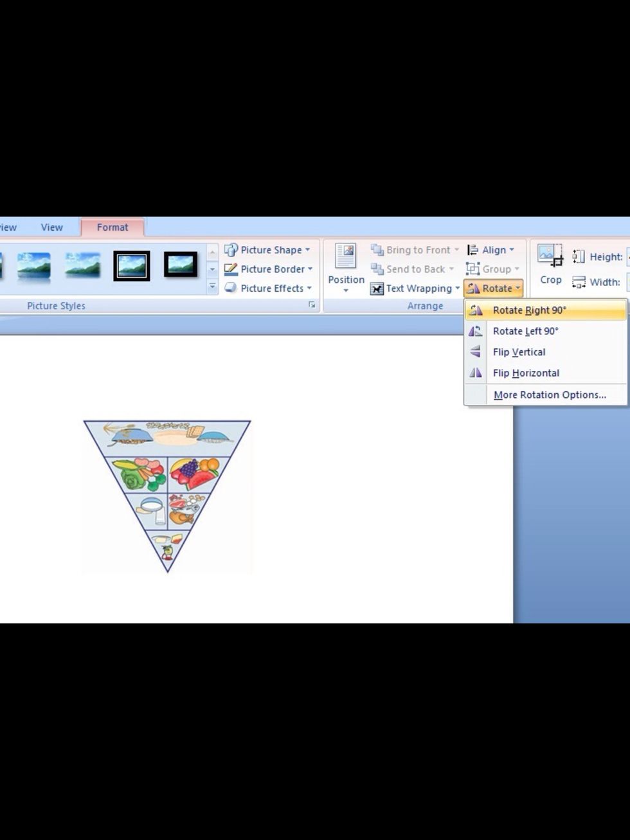Select Flip Vertical in Rotate menu
This screenshot has width=630, height=840.
point(519,352)
